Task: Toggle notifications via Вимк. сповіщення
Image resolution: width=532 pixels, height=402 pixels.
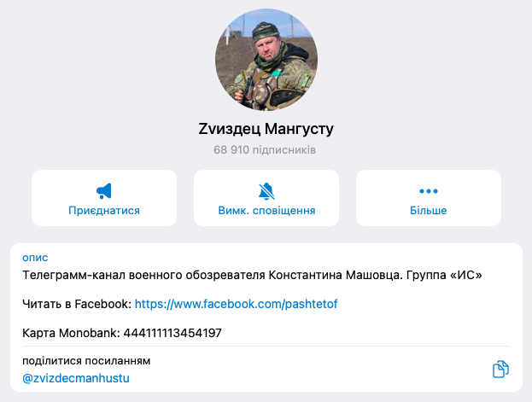Action: 266,210
